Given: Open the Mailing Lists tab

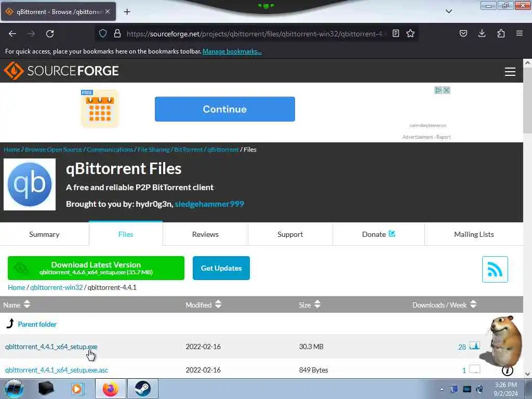Looking at the screenshot, I should [x=474, y=234].
